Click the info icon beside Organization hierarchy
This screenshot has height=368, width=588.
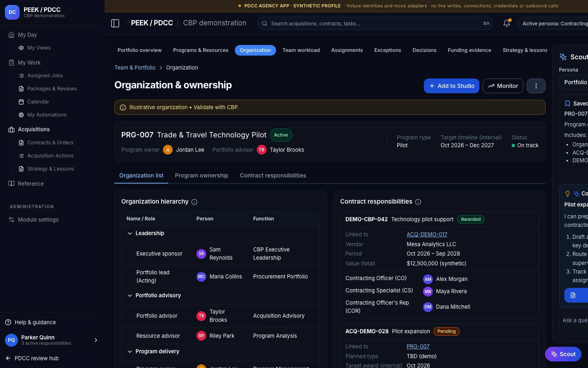pyautogui.click(x=194, y=202)
